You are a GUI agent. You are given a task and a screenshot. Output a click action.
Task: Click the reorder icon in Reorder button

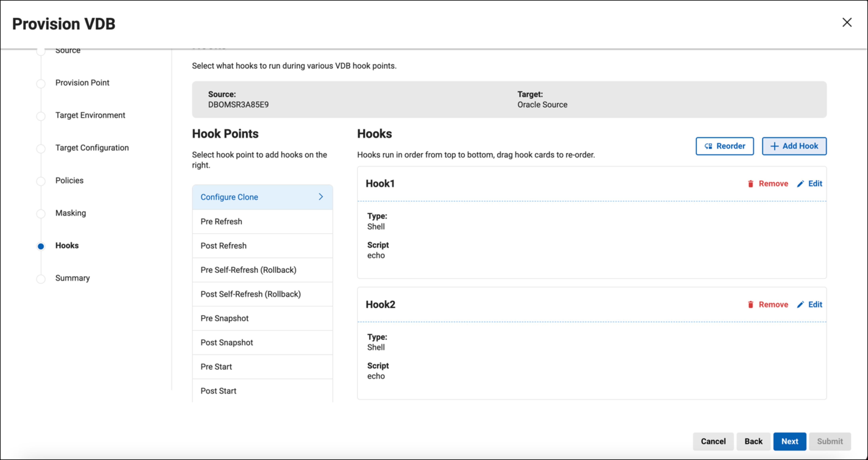(708, 146)
